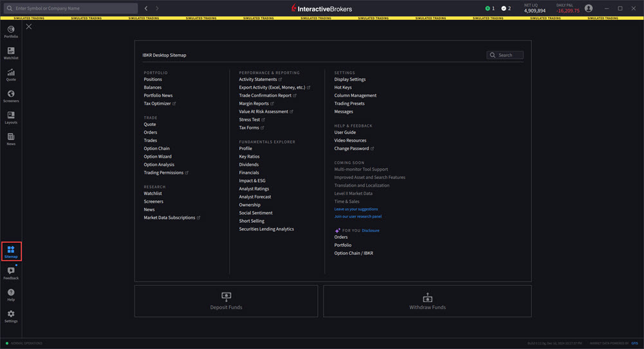644x349 pixels.
Task: Open the Watchlist sidebar icon
Action: tap(11, 53)
